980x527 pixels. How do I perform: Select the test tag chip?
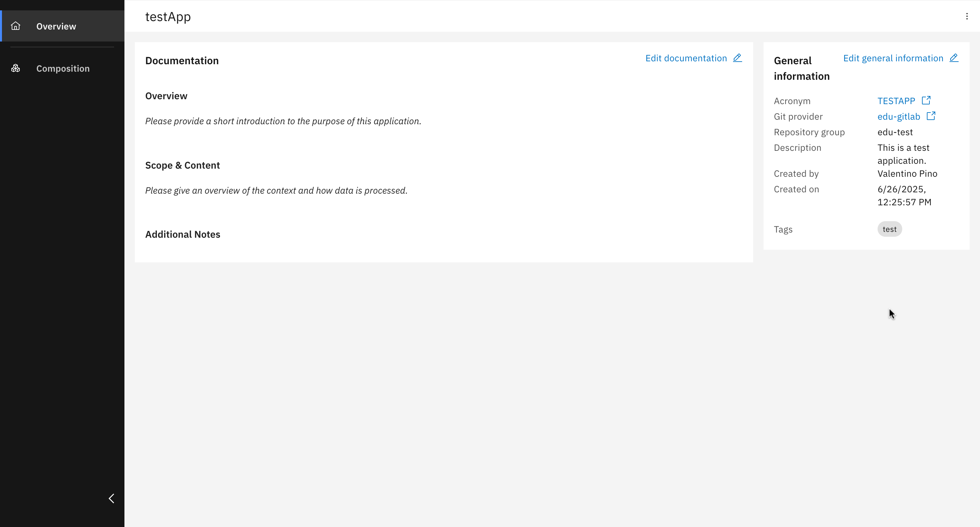coord(890,229)
